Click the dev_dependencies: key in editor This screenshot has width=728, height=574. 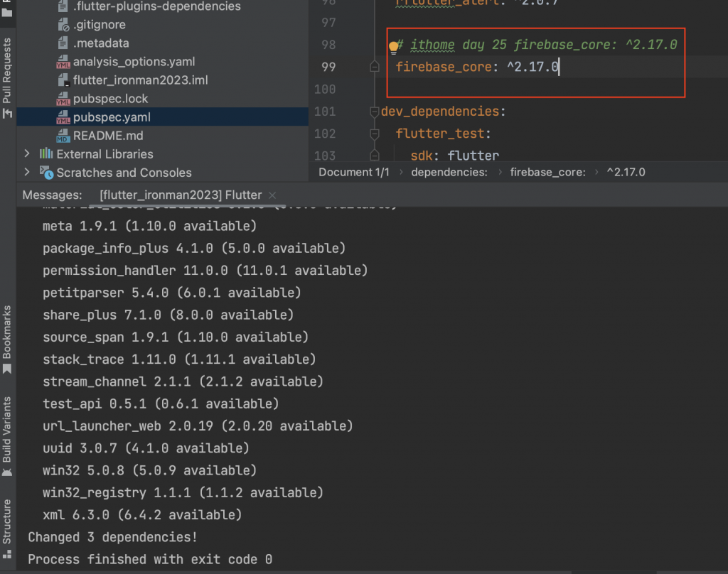pyautogui.click(x=443, y=112)
